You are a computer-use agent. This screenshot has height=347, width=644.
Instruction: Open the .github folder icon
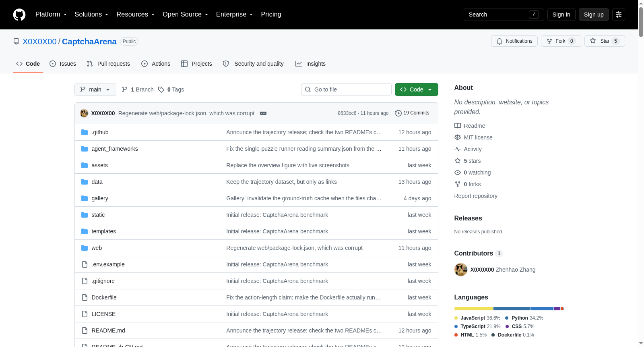[85, 132]
